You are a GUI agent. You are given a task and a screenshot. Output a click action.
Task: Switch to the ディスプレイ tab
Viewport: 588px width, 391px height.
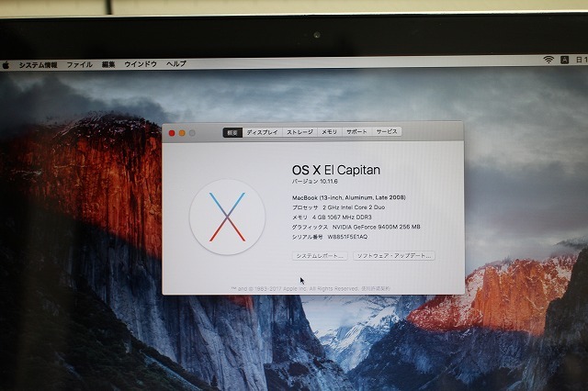[262, 132]
